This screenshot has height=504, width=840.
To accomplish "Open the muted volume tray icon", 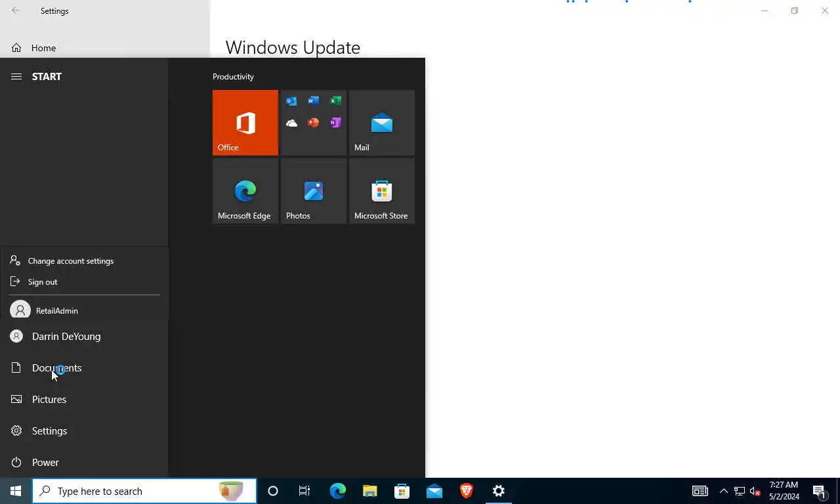I will 755,491.
